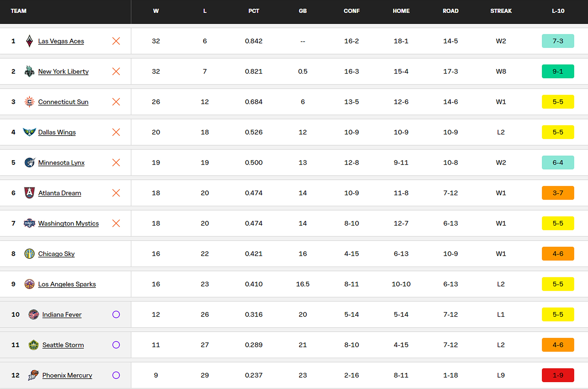Sort standings by the STREAK column header

(x=501, y=11)
